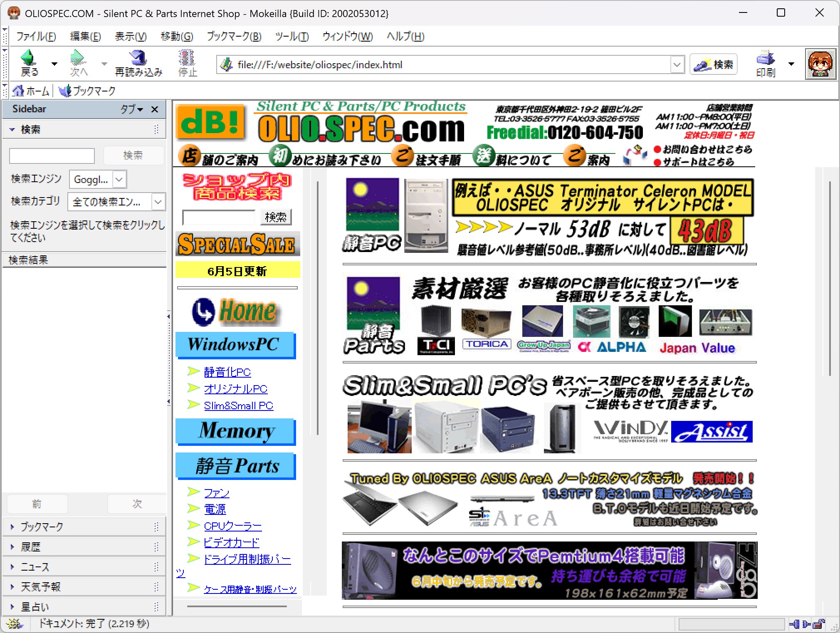The image size is (840, 633).
Task: Click the Home (ホーム) bookmark toolbar icon
Action: (x=18, y=91)
